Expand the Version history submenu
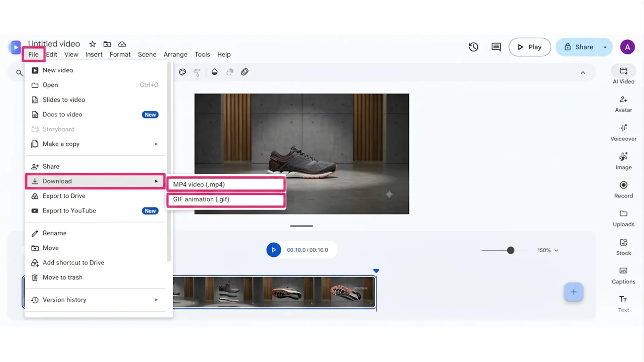644x362 pixels. click(x=95, y=300)
